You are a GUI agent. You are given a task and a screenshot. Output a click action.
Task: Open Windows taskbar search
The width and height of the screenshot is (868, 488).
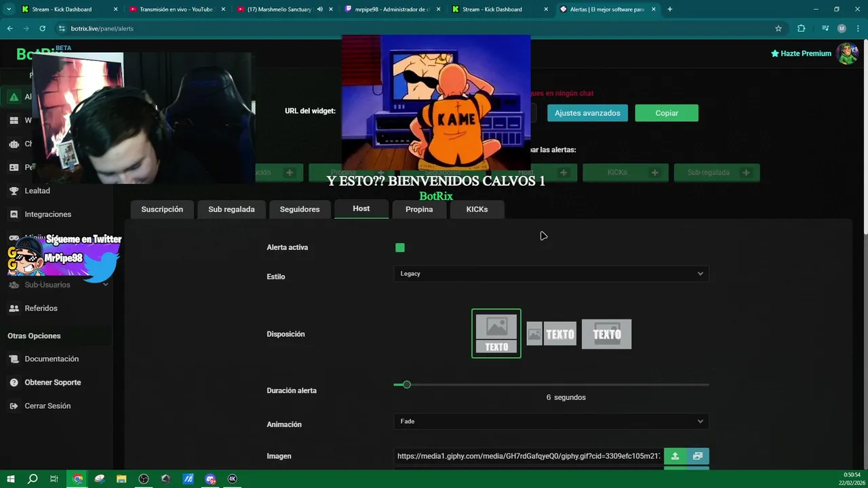click(33, 479)
